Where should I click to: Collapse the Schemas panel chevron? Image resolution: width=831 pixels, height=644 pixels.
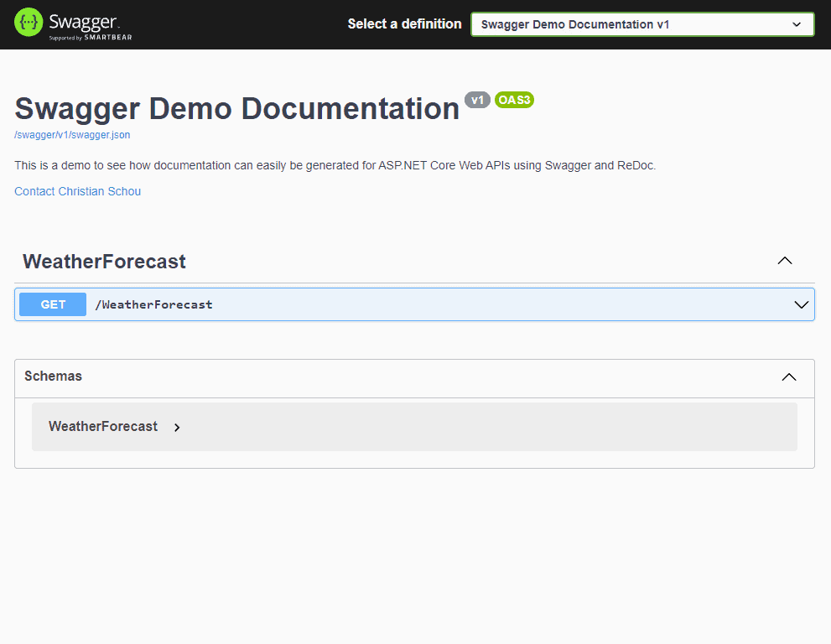tap(788, 377)
